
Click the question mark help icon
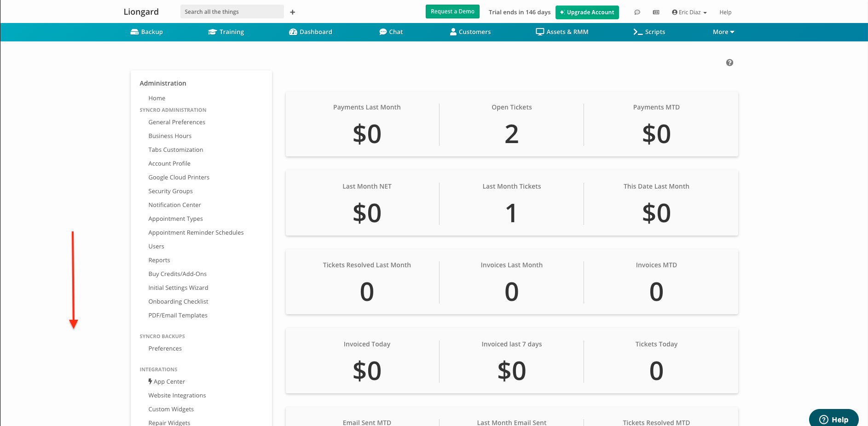pyautogui.click(x=729, y=63)
